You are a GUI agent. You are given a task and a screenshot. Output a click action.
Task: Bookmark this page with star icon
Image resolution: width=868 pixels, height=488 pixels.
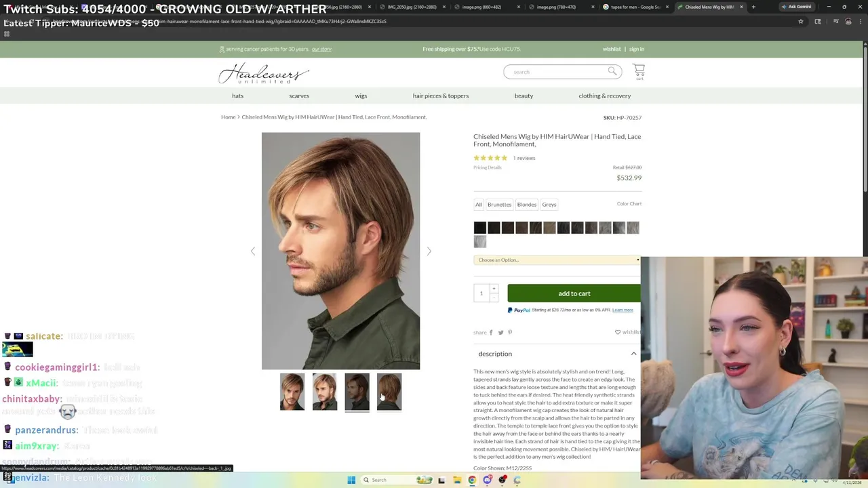coord(801,21)
